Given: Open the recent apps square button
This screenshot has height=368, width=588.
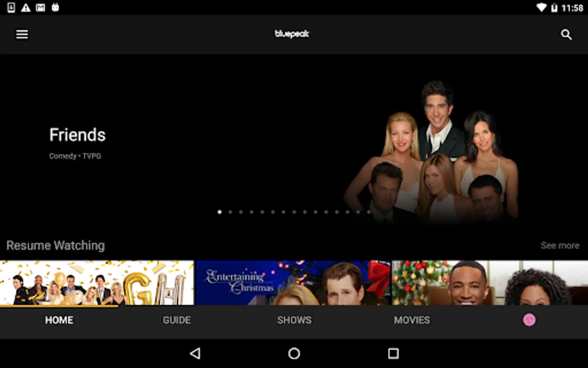Looking at the screenshot, I should click(x=393, y=353).
